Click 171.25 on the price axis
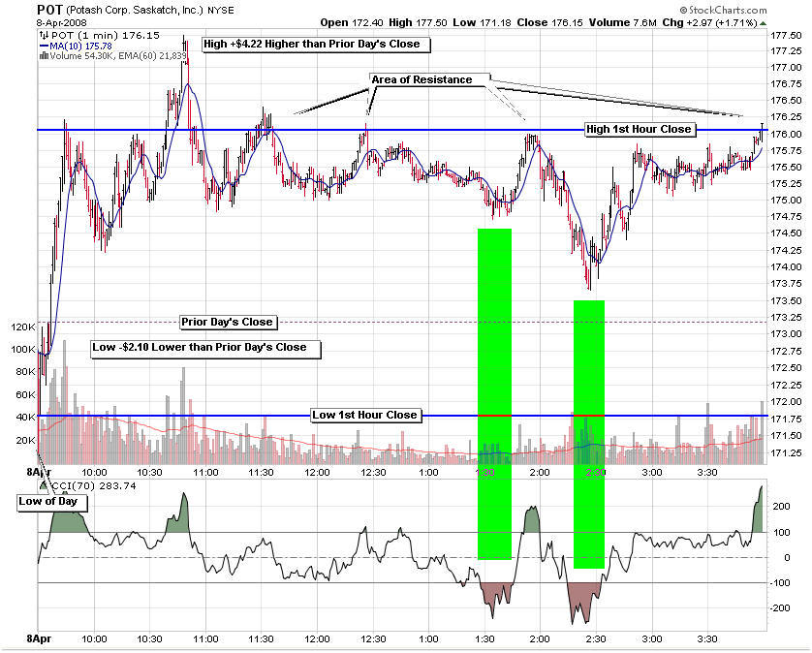Viewport: 812px width, 653px height. pyautogui.click(x=785, y=452)
